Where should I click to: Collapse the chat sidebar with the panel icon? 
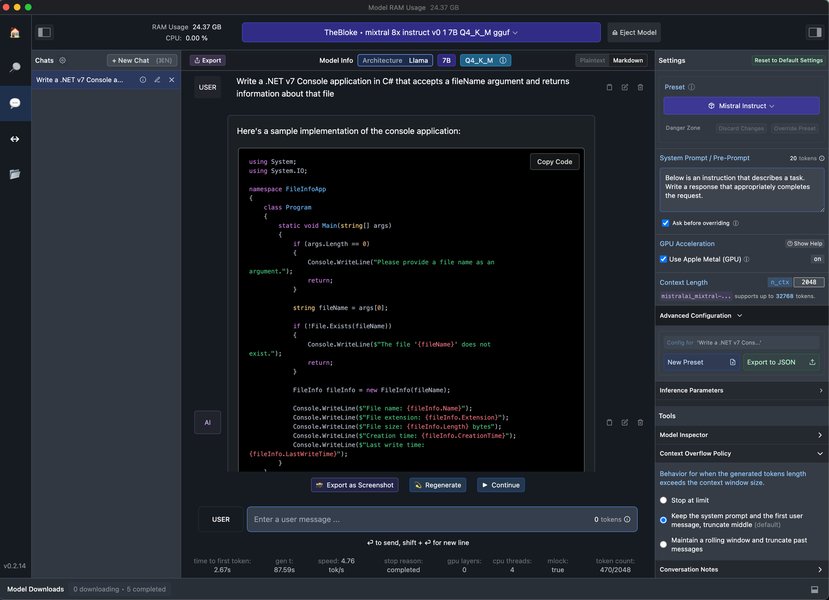[43, 31]
